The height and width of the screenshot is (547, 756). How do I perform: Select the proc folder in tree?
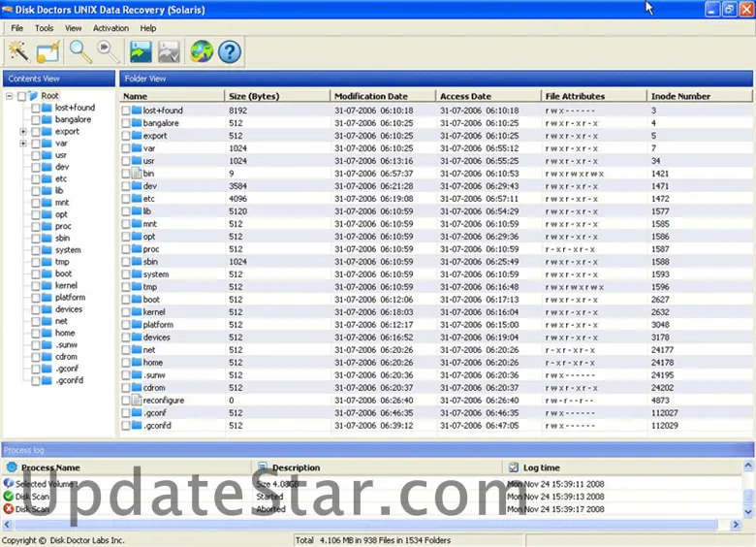pos(63,226)
